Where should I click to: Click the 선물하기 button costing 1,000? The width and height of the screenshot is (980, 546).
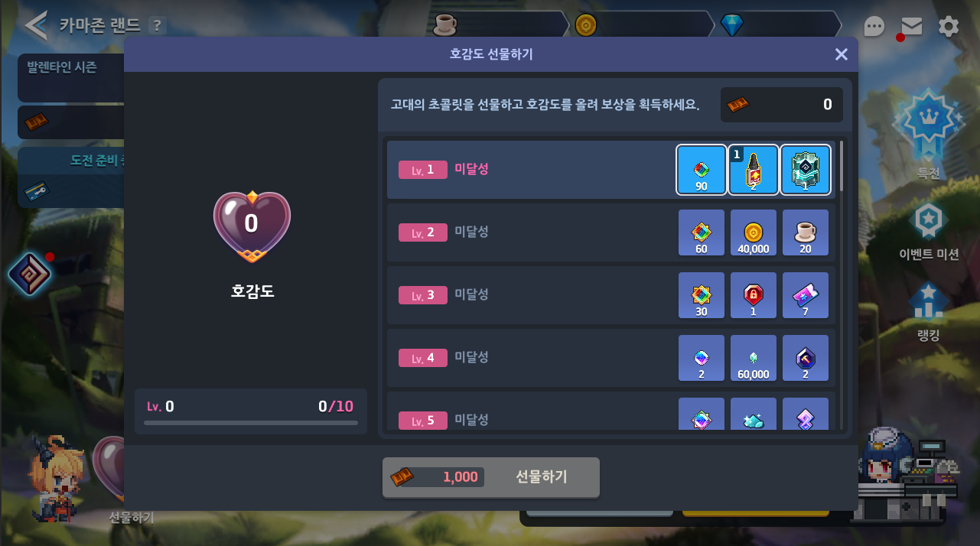(x=491, y=477)
